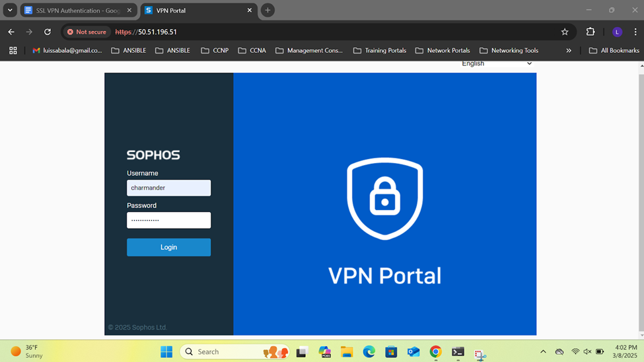
Task: Open Microsoft Store from the taskbar
Action: point(391,351)
